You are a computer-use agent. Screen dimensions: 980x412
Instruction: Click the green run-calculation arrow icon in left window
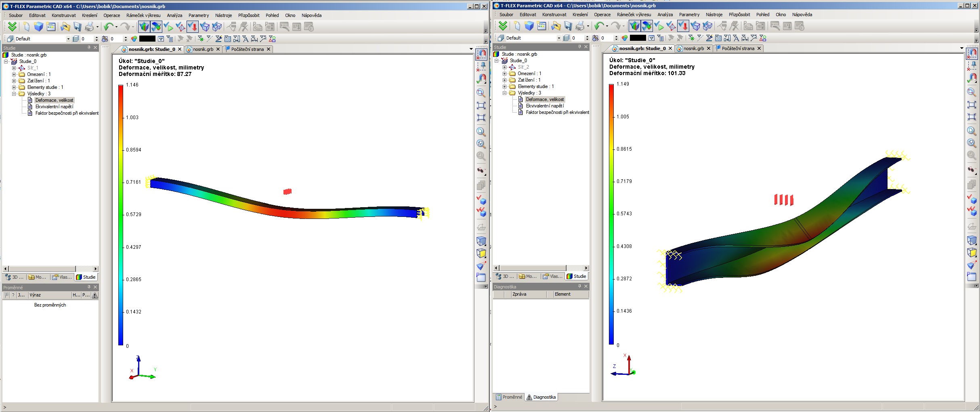(168, 27)
